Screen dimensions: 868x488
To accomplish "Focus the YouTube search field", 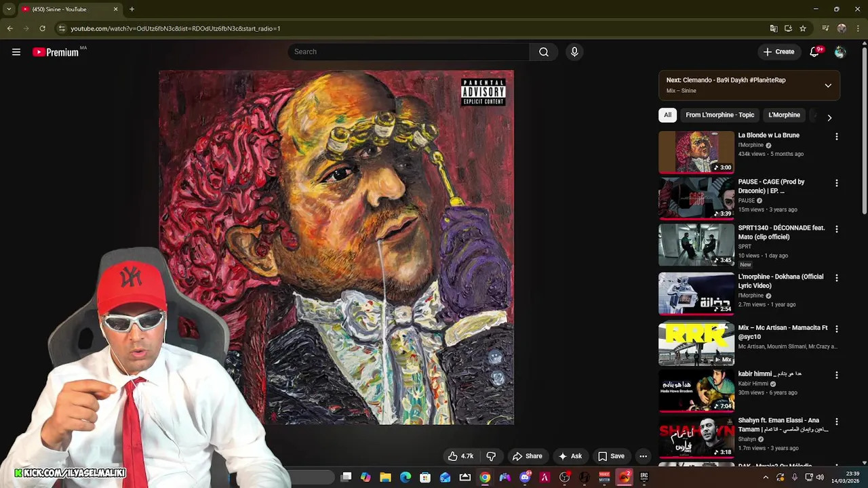I will [408, 52].
